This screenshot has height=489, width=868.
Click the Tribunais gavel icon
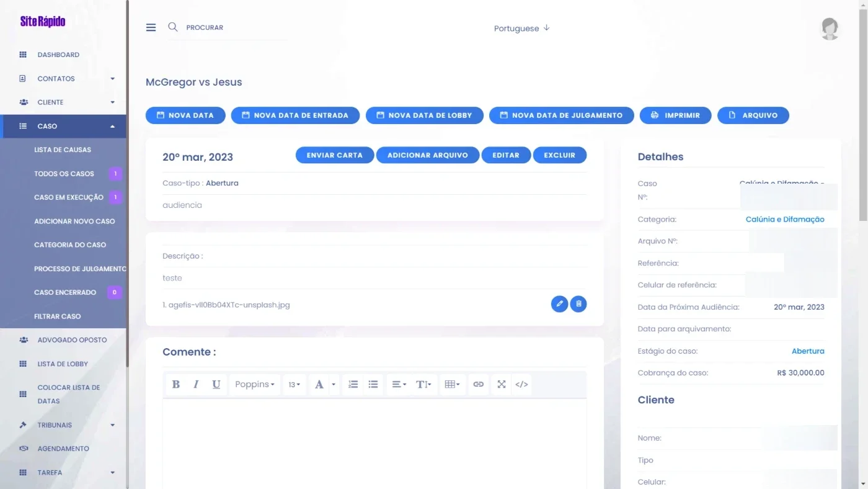pos(23,425)
